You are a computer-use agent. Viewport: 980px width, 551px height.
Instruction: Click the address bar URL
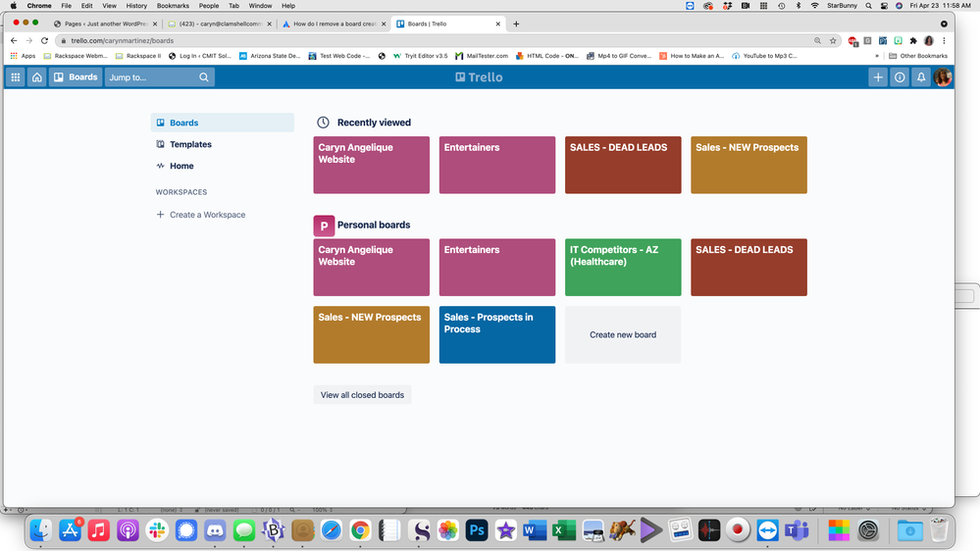122,40
